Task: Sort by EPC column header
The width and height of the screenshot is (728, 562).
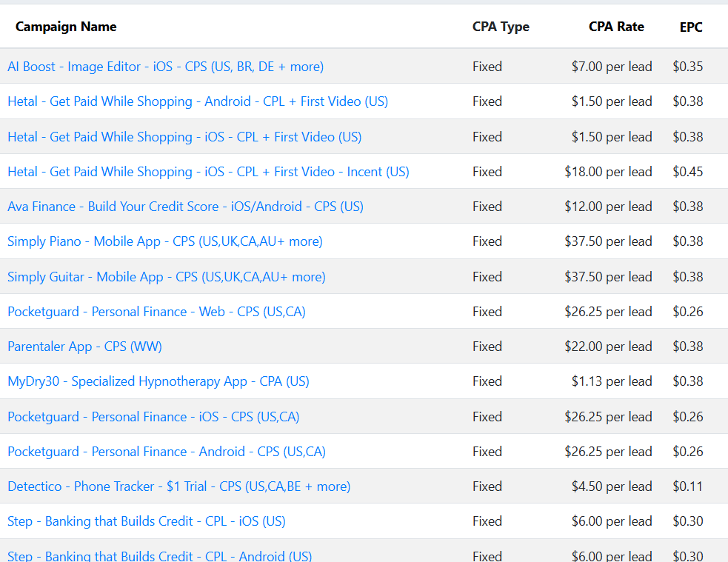Action: pyautogui.click(x=691, y=27)
